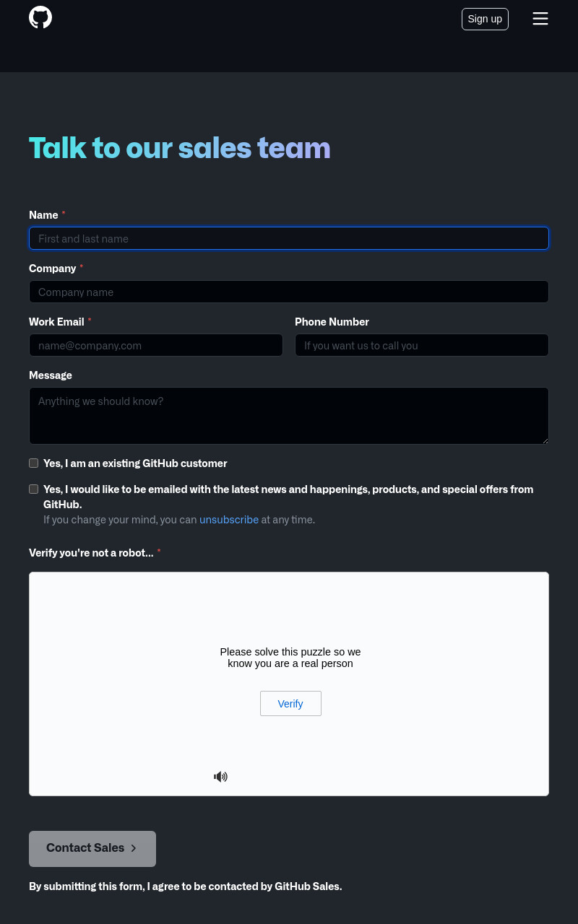
Task: Click the Phone Number label text
Action: (332, 322)
